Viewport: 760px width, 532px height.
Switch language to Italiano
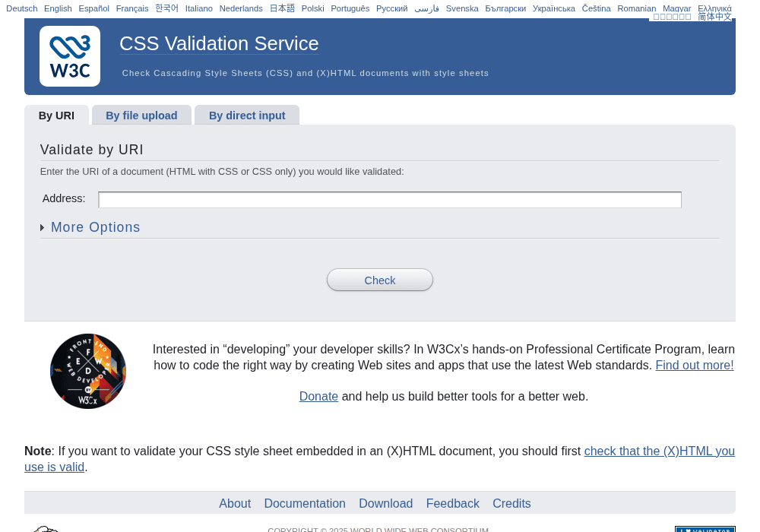pyautogui.click(x=198, y=8)
